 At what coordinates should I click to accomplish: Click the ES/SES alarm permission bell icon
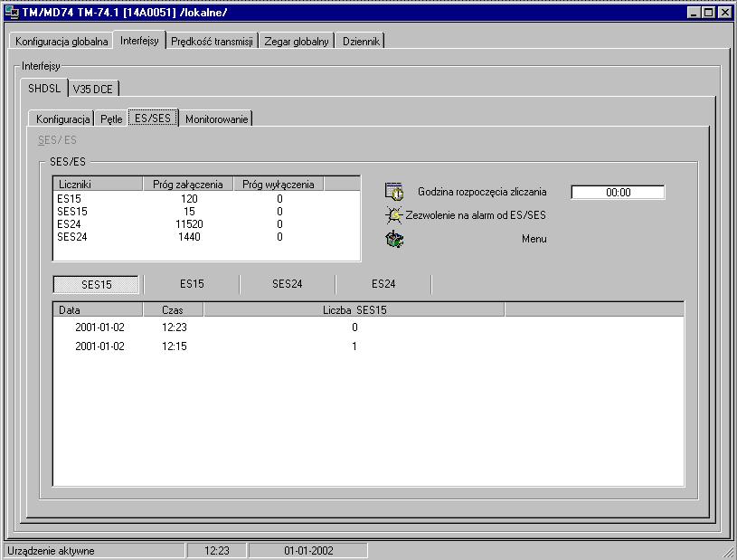coord(394,215)
